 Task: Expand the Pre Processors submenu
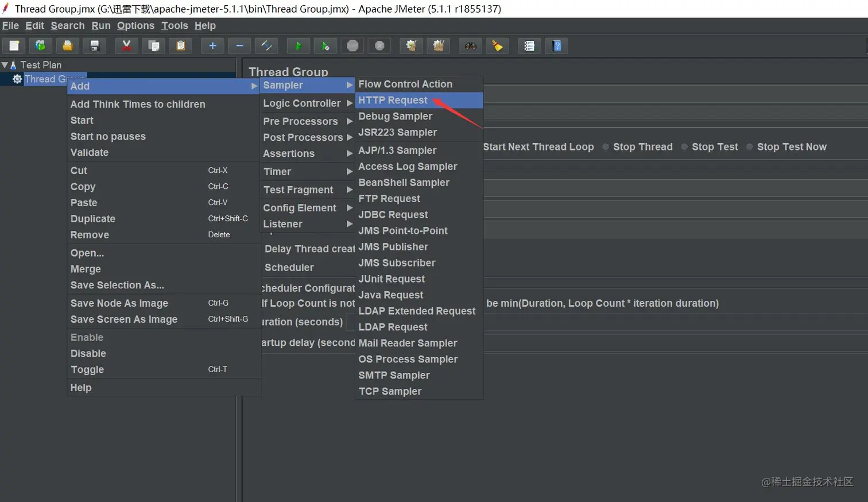click(x=307, y=121)
